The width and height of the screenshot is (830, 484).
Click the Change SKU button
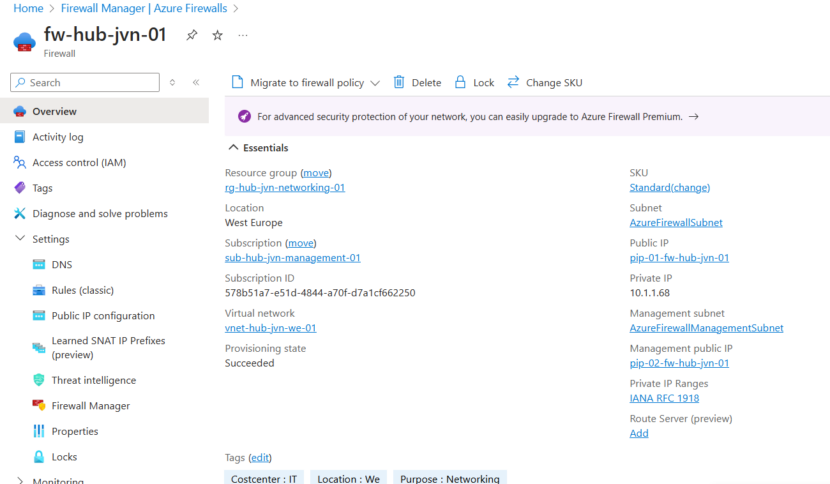pos(545,83)
